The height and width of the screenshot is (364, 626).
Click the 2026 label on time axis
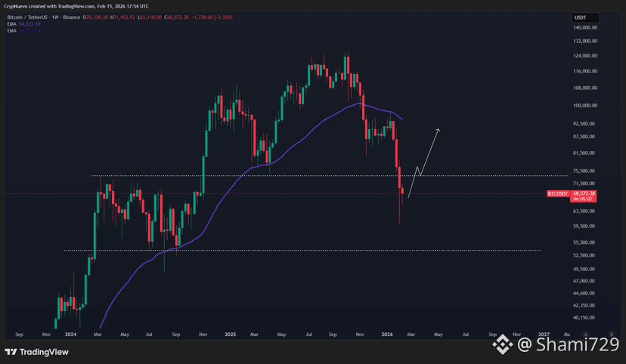point(387,335)
